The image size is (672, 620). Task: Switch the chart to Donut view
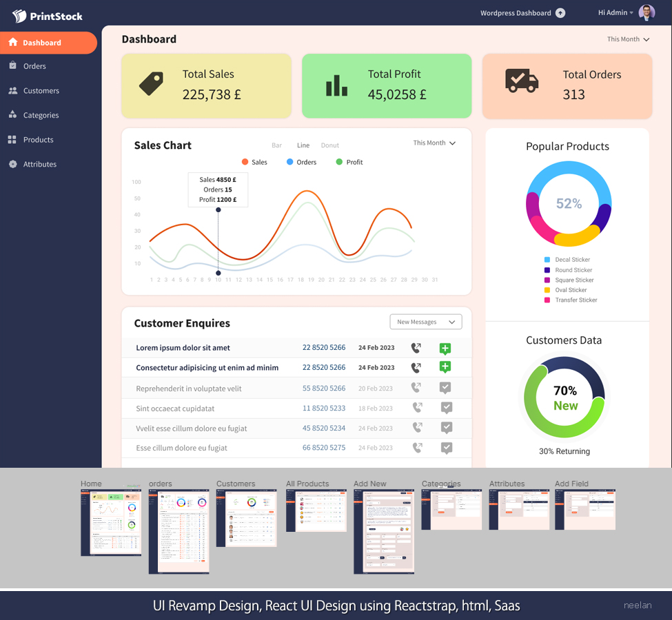[330, 145]
